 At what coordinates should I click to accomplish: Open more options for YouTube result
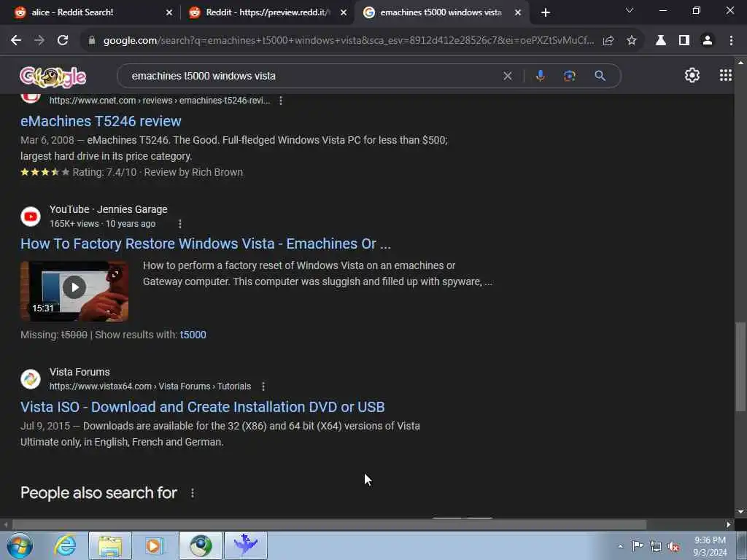point(180,224)
